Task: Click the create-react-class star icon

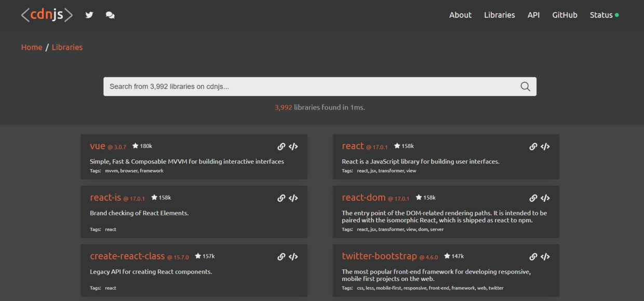Action: pyautogui.click(x=198, y=256)
